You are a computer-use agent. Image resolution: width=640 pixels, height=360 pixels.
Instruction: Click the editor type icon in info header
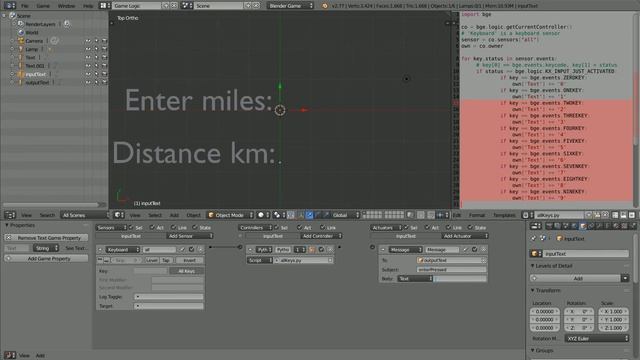[9, 6]
